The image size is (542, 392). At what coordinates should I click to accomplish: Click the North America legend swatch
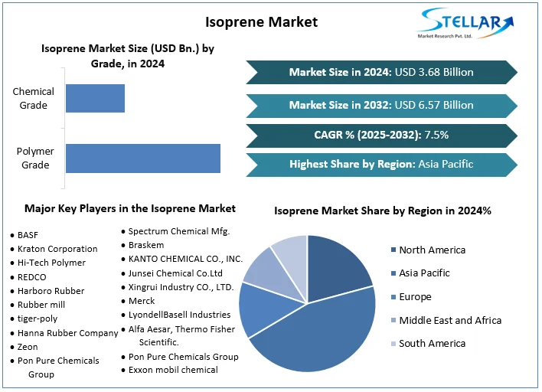[393, 250]
